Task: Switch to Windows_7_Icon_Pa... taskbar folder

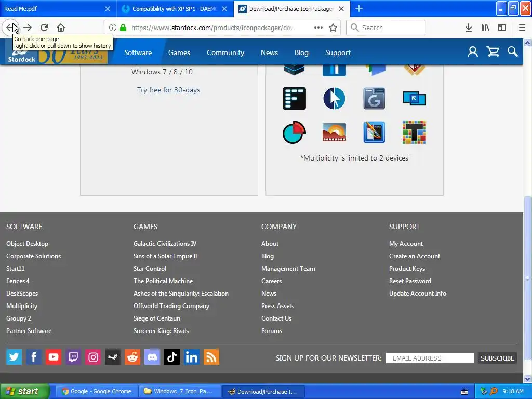Action: click(180, 391)
